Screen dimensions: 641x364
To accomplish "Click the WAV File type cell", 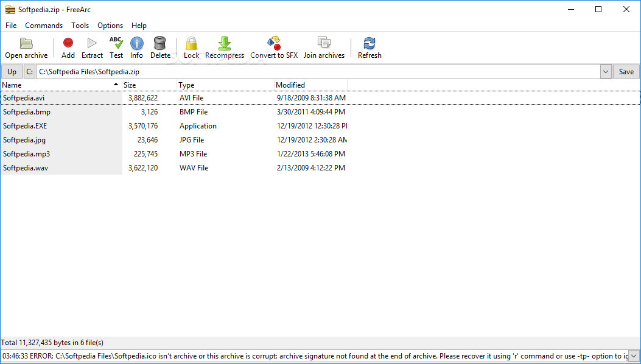I will click(x=194, y=167).
